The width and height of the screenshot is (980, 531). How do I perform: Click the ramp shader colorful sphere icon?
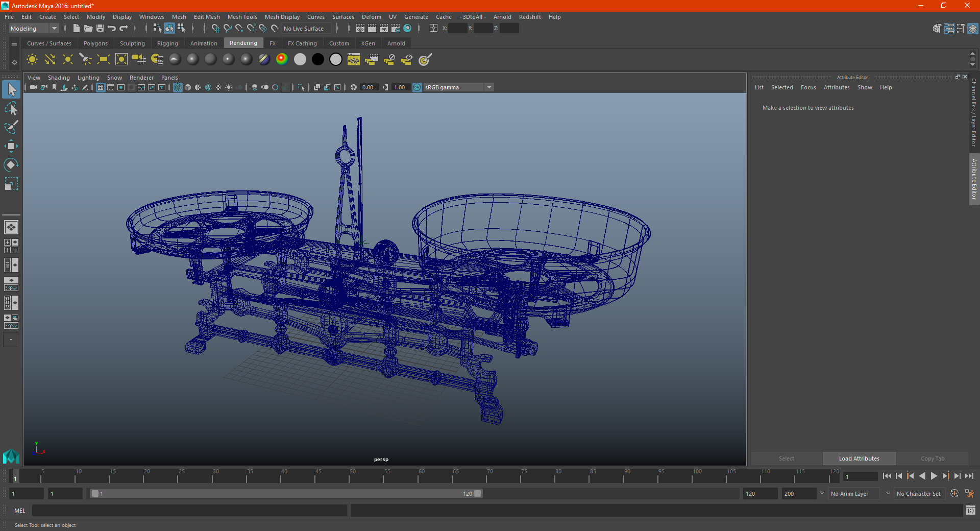click(282, 60)
